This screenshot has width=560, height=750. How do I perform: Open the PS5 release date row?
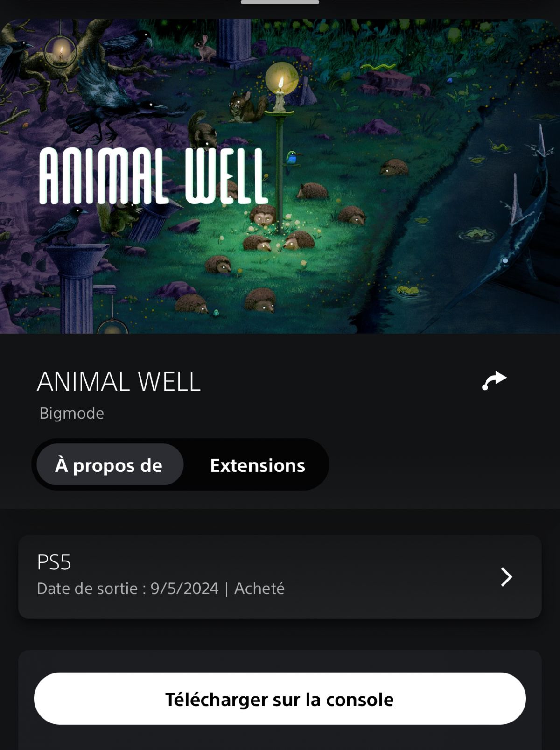click(280, 577)
